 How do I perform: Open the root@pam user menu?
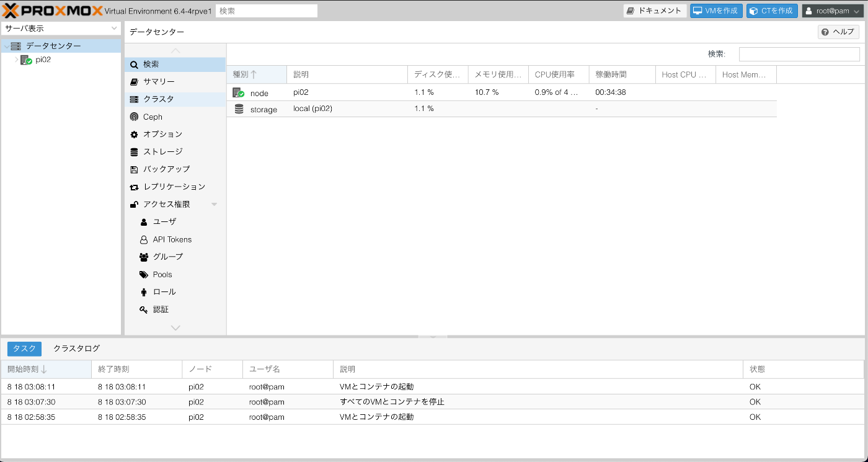833,11
